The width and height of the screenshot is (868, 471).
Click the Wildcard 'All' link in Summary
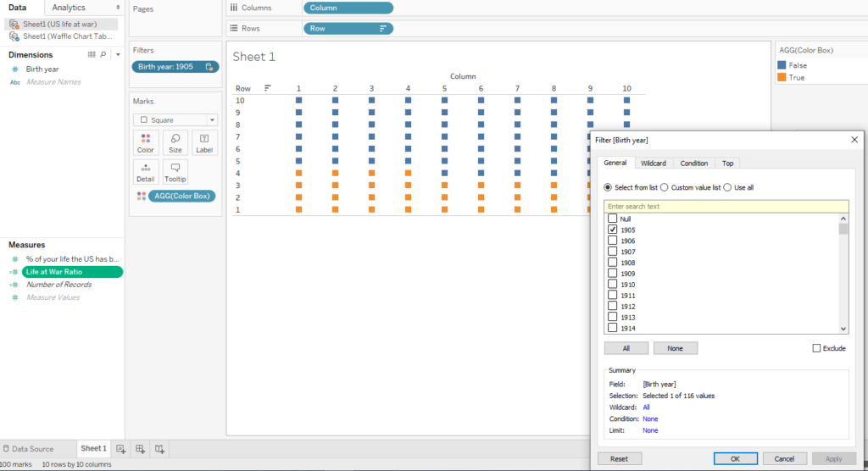(646, 407)
